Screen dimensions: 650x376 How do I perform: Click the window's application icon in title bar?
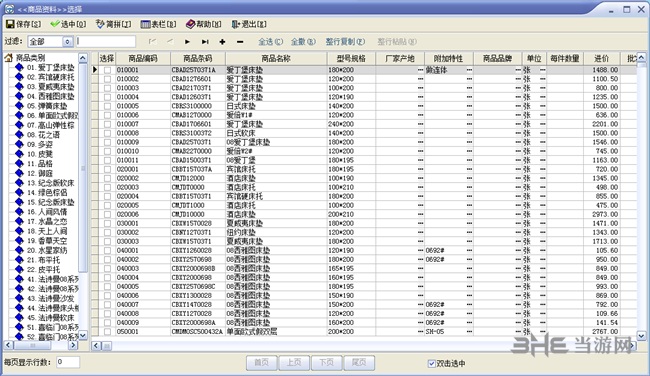pos(9,8)
